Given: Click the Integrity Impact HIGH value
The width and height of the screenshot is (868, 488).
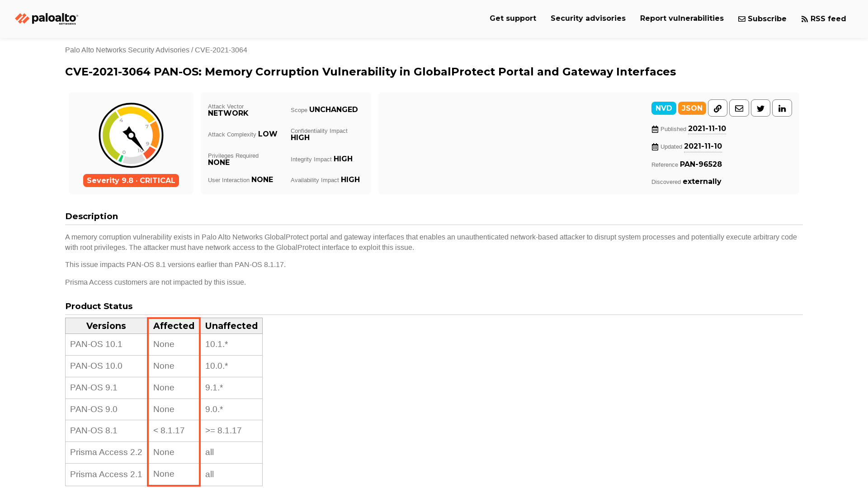Looking at the screenshot, I should [343, 159].
